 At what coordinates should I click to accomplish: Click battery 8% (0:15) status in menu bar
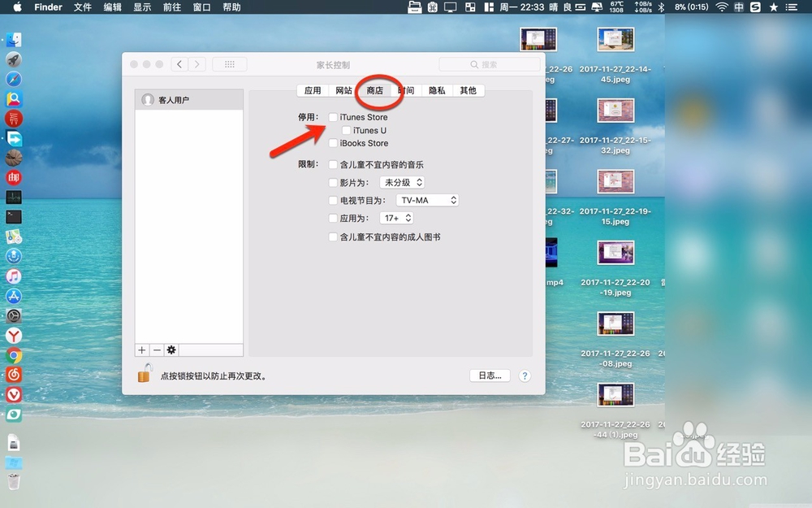(691, 7)
